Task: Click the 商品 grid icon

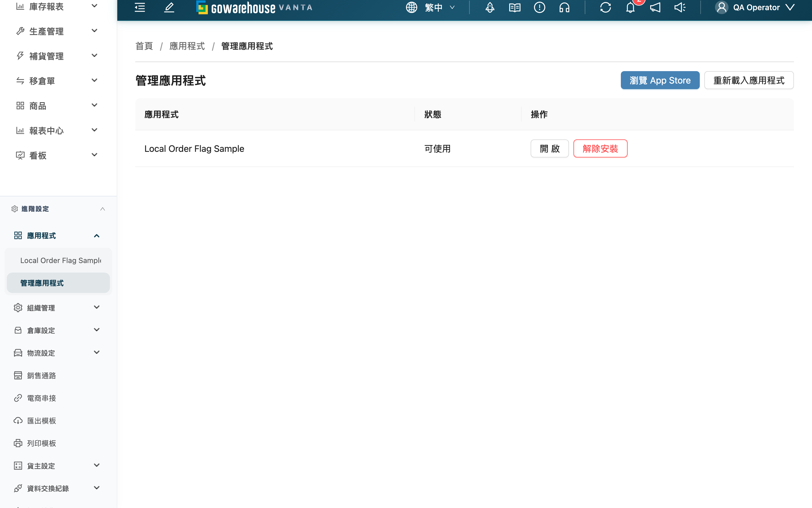Action: coord(20,106)
